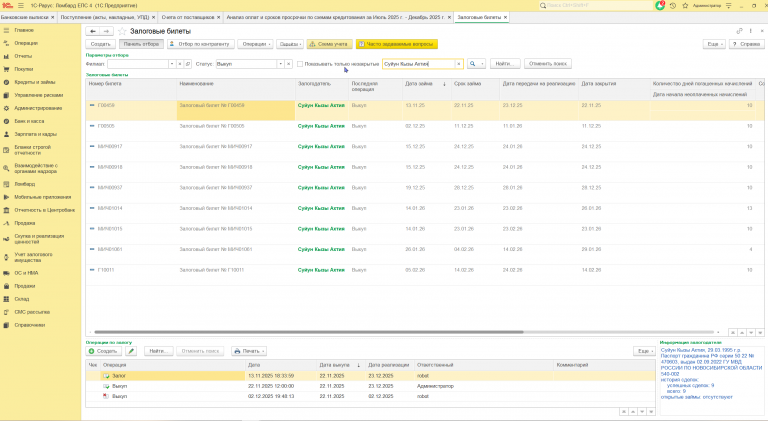768x421 pixels.
Task: Toggle 'Показывать только незакрытые' checkbox
Action: (x=301, y=63)
